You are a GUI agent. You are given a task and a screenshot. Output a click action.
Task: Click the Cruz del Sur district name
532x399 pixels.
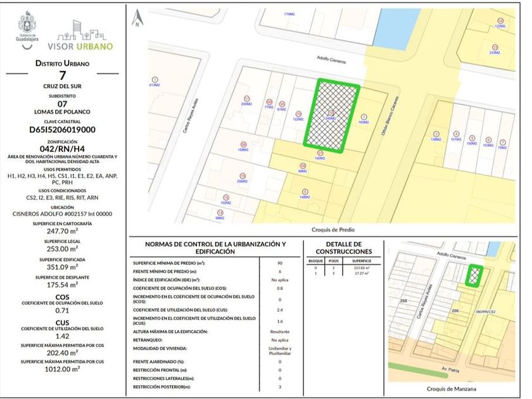(x=63, y=86)
